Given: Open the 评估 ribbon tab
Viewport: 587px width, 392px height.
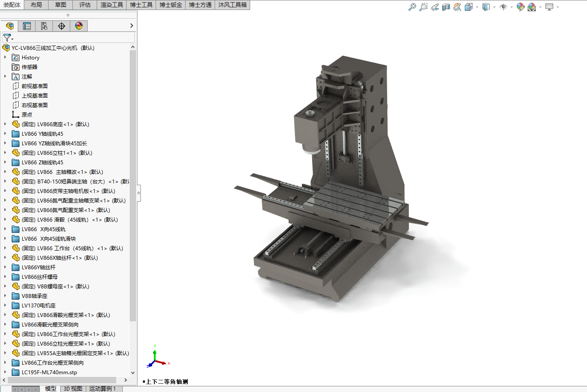Looking at the screenshot, I should point(85,5).
